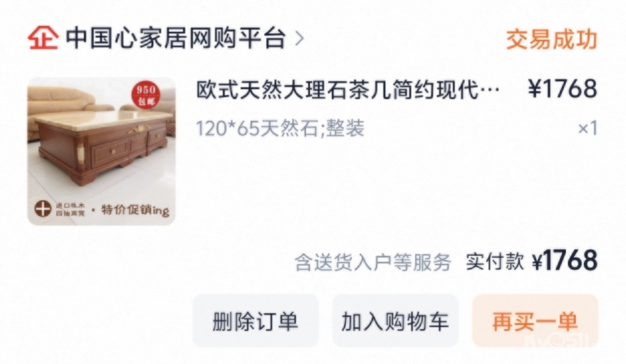Screen dimensions: 626x364
Task: Click the 删除订单 button
Action: point(255,321)
